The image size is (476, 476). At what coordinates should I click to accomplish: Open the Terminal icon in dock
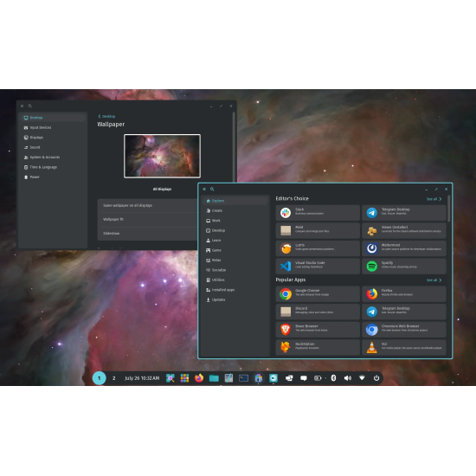click(243, 378)
